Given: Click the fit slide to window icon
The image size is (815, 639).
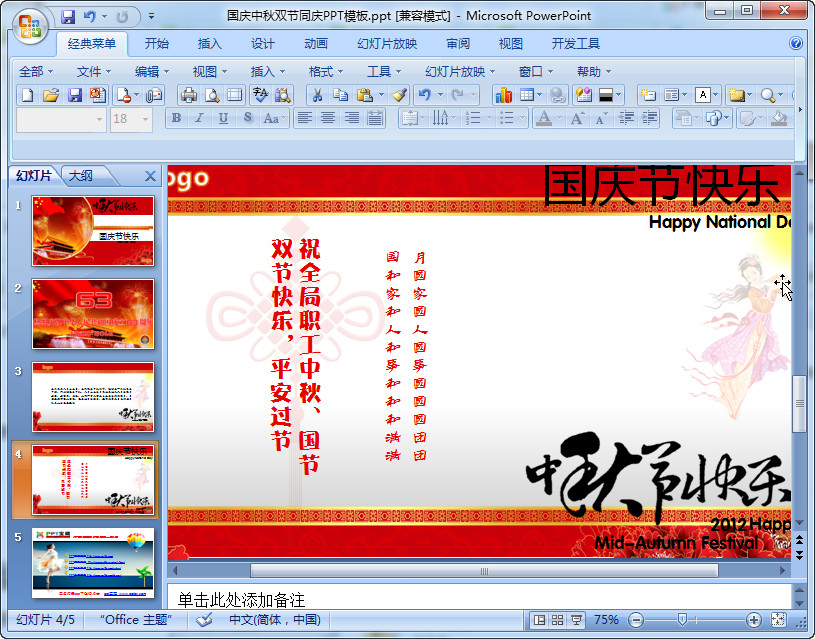Looking at the screenshot, I should pos(781,620).
